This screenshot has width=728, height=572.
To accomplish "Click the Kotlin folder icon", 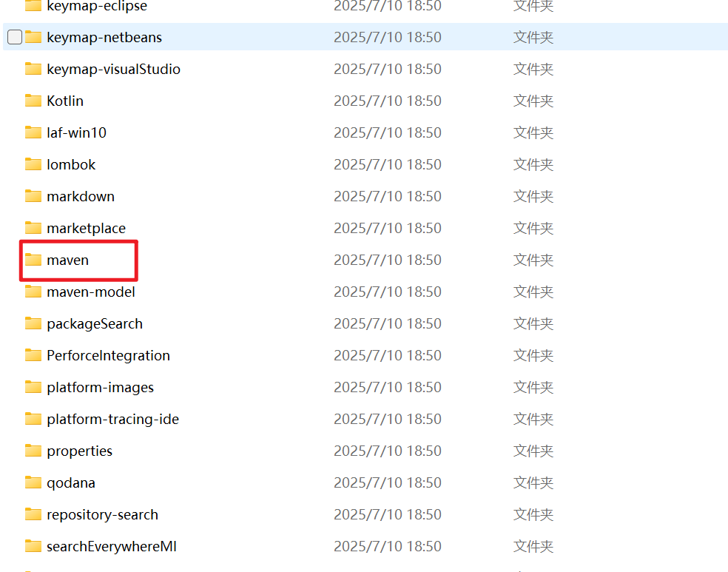I will click(x=33, y=101).
